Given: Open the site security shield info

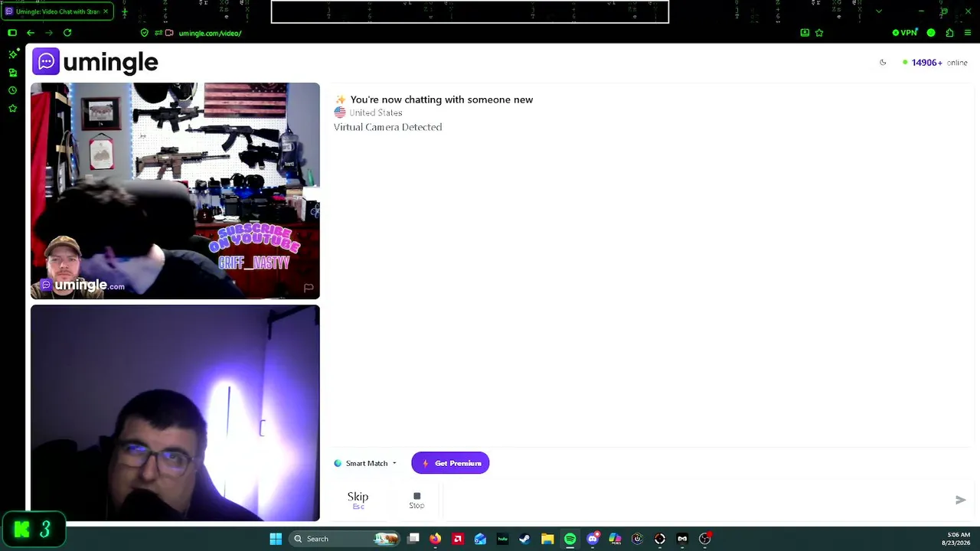Looking at the screenshot, I should [x=145, y=33].
